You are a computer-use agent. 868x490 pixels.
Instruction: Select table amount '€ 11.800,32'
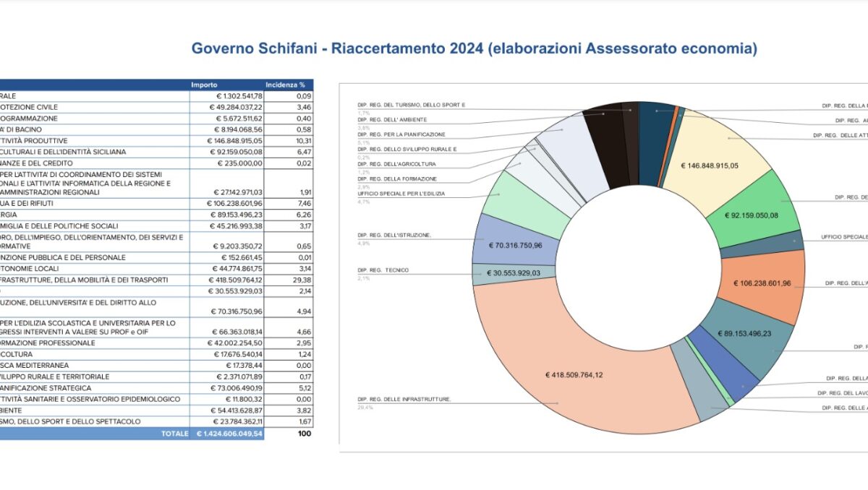244,399
